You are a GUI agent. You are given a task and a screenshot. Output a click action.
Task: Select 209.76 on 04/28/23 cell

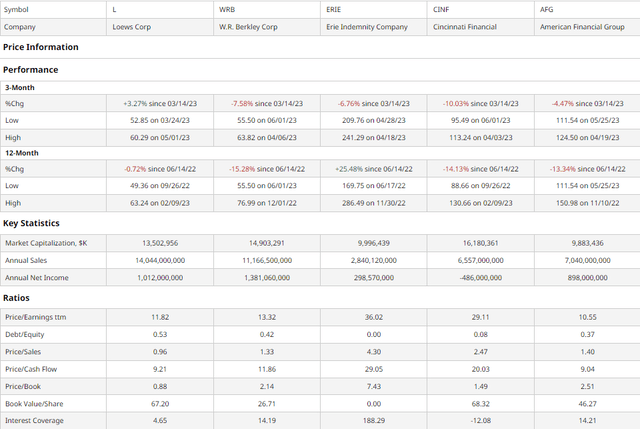click(x=374, y=120)
